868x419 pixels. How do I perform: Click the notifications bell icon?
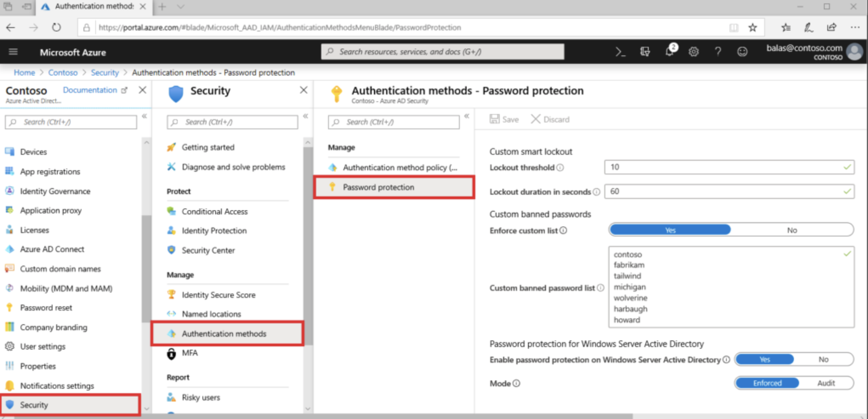669,51
